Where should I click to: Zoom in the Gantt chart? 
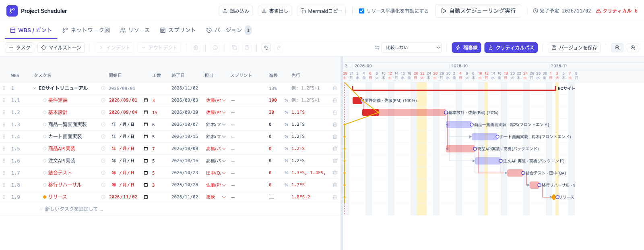pyautogui.click(x=633, y=48)
